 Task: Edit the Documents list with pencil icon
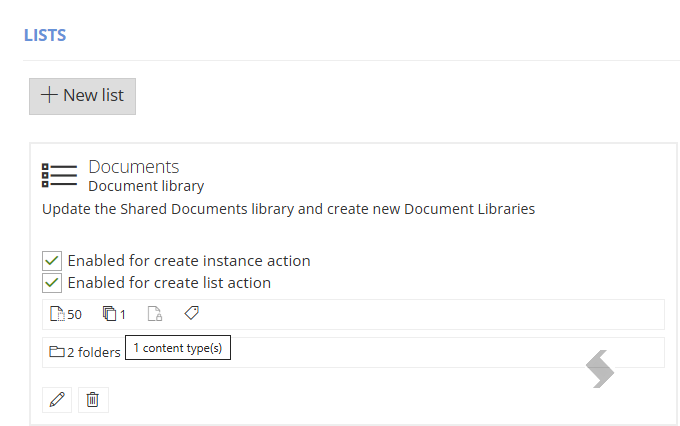(x=57, y=400)
